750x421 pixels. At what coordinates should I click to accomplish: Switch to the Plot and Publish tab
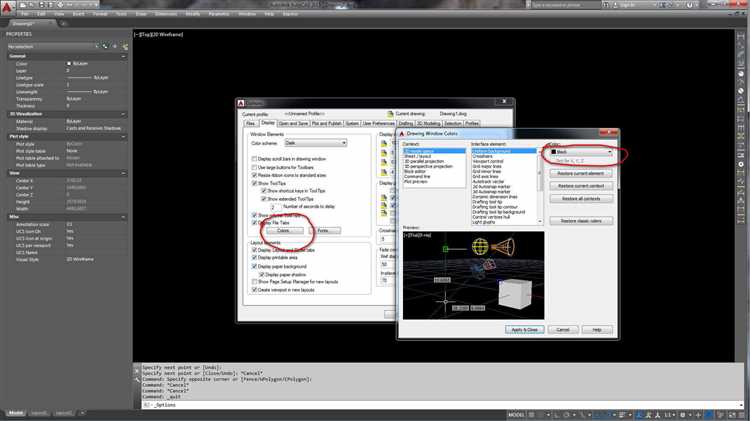327,123
